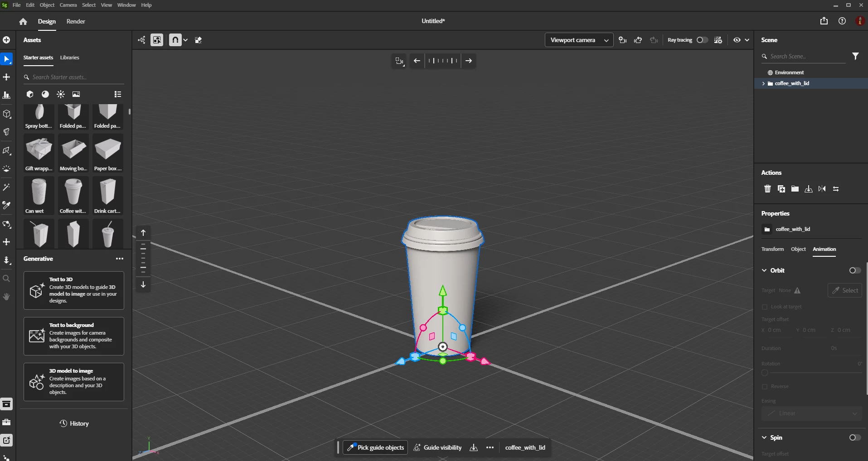Click Pick guide objects button
The width and height of the screenshot is (868, 461).
375,447
